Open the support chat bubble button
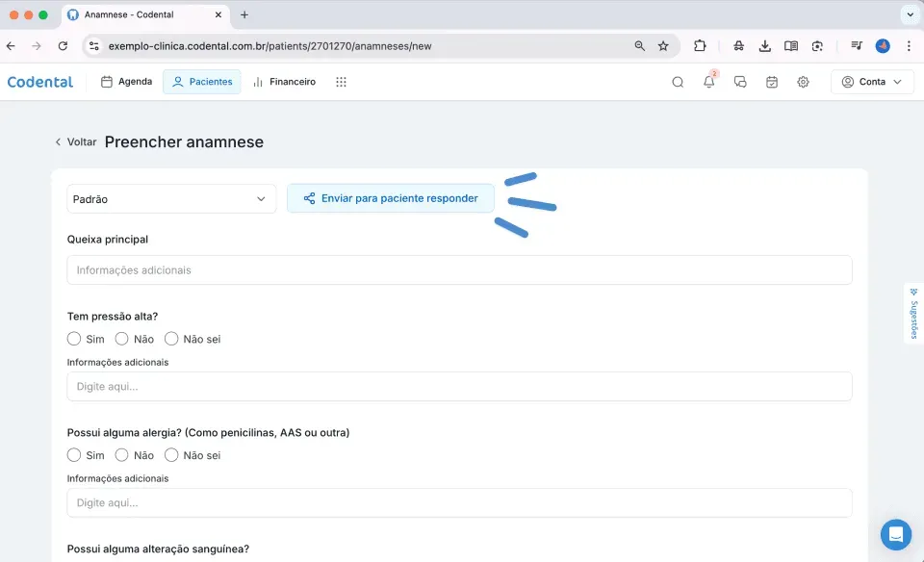Screen dimensions: 924x562 (896, 534)
